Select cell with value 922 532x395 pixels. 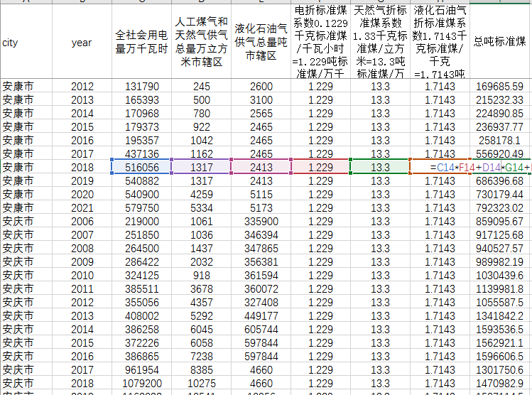pos(202,127)
